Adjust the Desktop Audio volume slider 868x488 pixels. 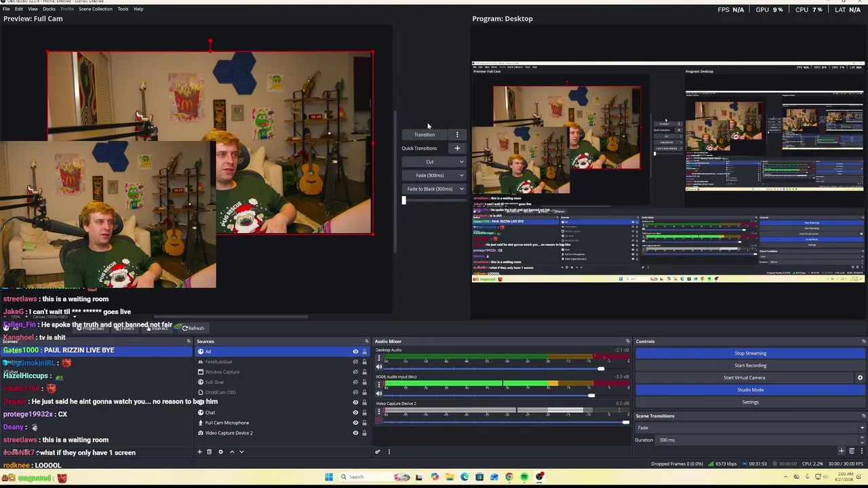coord(600,368)
